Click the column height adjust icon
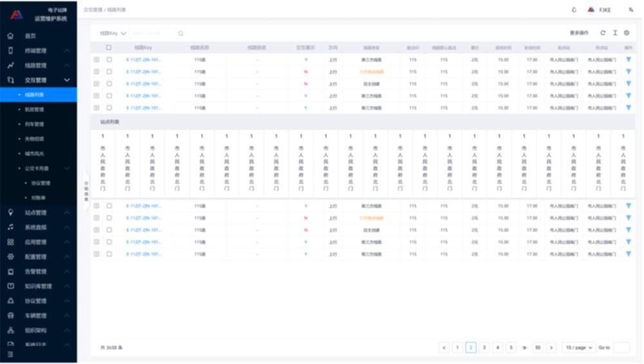The height and width of the screenshot is (364, 644). (x=614, y=33)
